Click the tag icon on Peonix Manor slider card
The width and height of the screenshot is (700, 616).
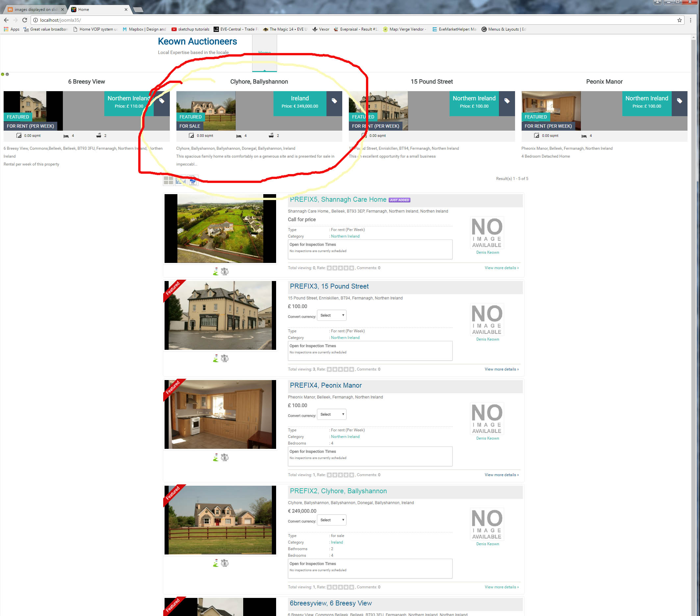[x=680, y=101]
